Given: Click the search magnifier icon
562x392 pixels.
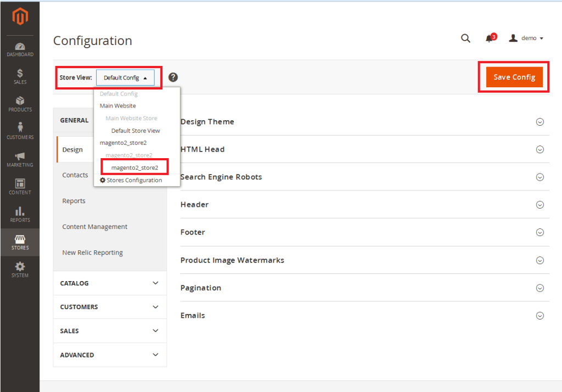Looking at the screenshot, I should [x=465, y=38].
